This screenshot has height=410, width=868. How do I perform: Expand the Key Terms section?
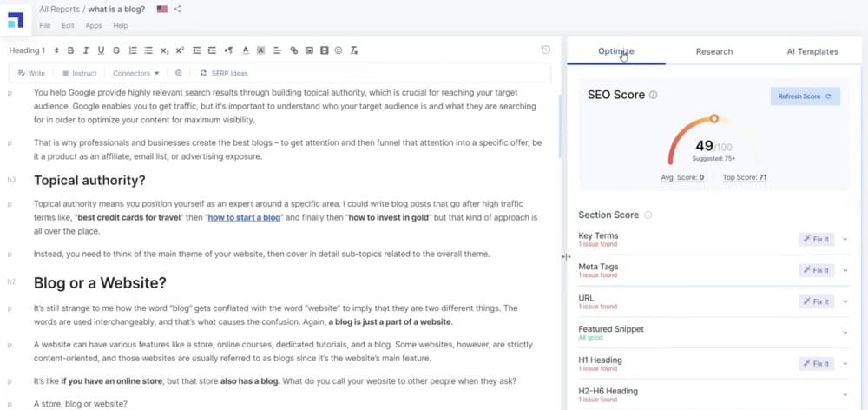pos(845,240)
